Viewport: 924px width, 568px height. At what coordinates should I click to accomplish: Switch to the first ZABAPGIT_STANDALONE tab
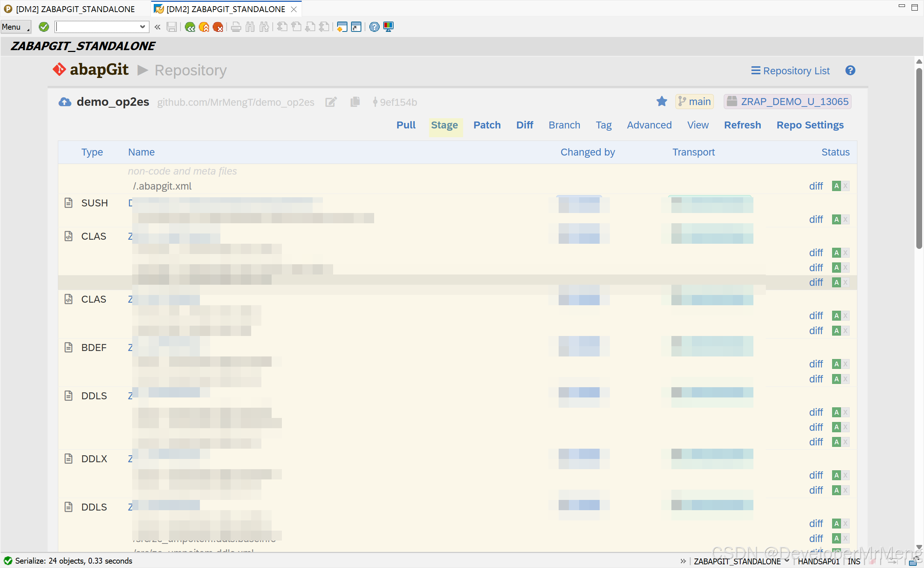[x=75, y=9]
